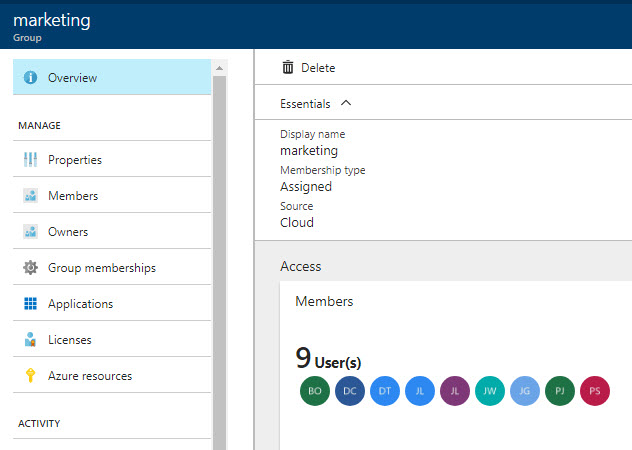Click the Overview info icon
Image resolution: width=632 pixels, height=450 pixels.
pos(30,78)
